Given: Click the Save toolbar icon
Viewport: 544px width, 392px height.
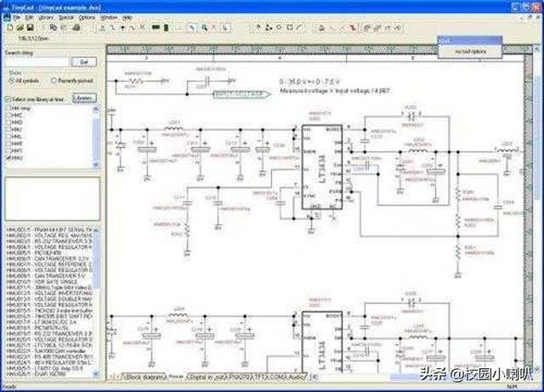Looking at the screenshot, I should tap(29, 28).
